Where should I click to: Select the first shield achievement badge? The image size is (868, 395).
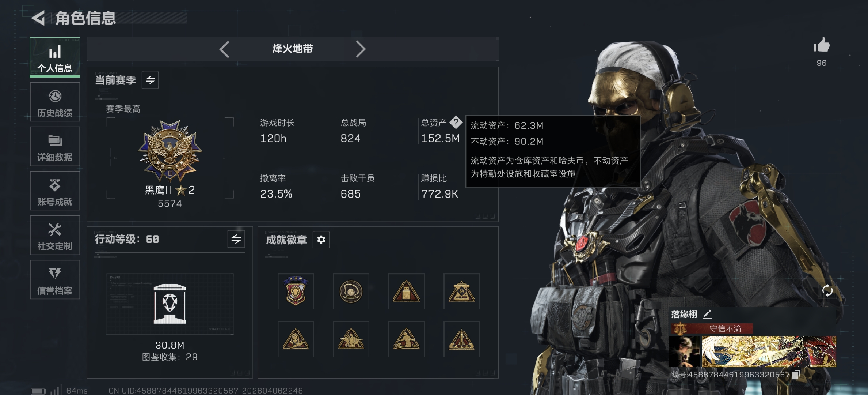click(296, 291)
